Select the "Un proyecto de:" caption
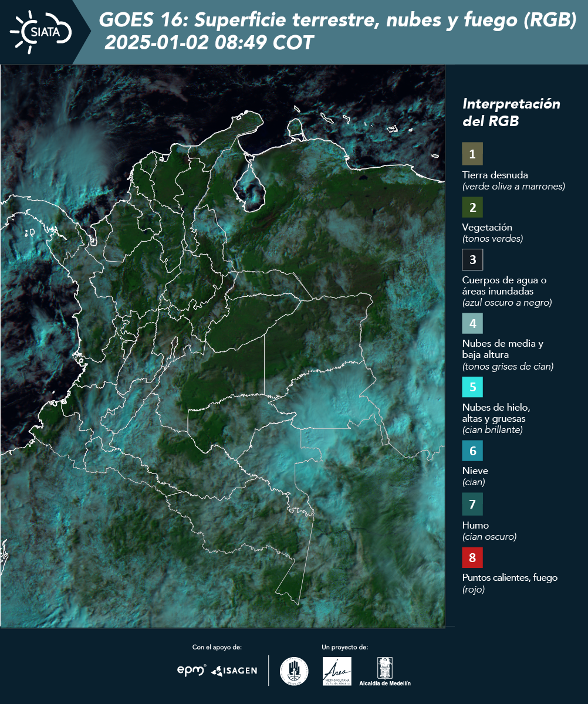This screenshot has width=588, height=704. (x=344, y=647)
